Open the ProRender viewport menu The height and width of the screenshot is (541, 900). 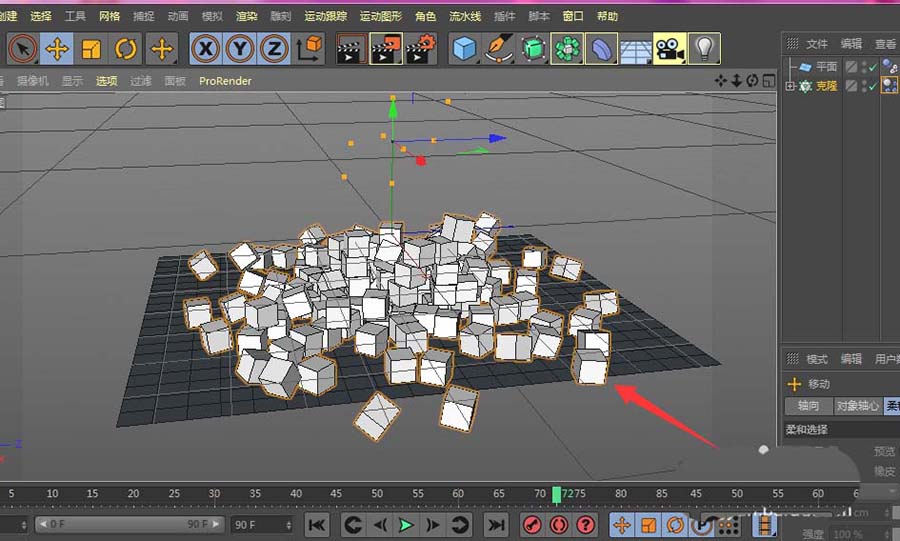coord(225,81)
